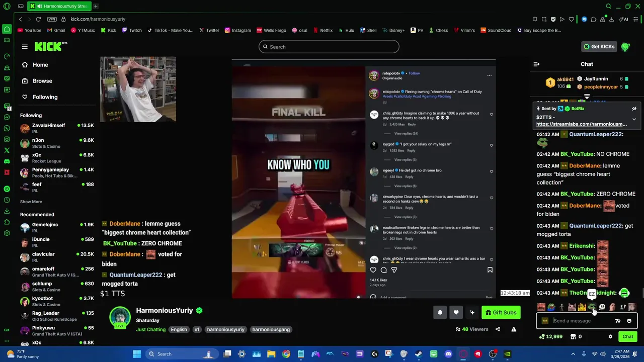644x362 pixels.
Task: Open Rag_Leader recommended channel
Action: point(57,316)
